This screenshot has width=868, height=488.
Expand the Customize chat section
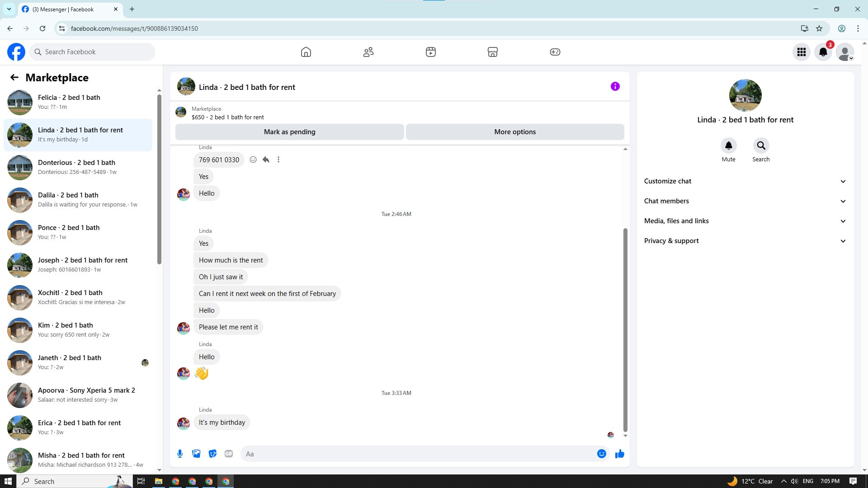point(745,181)
